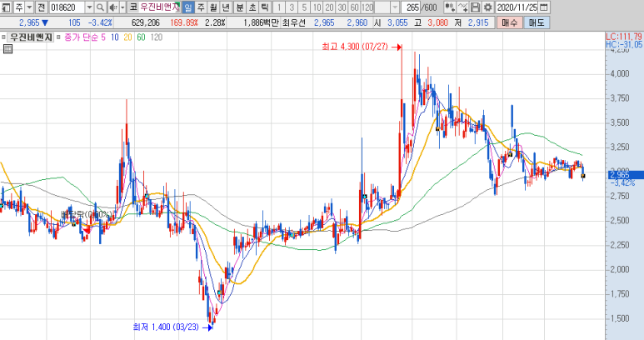
Task: Click the current price 2,965 in quote bar
Action: pos(29,23)
